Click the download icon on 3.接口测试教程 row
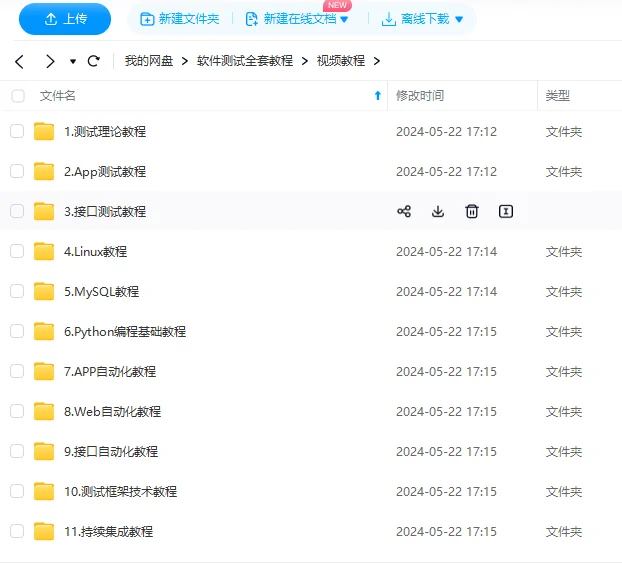Image resolution: width=622 pixels, height=564 pixels. pyautogui.click(x=438, y=211)
